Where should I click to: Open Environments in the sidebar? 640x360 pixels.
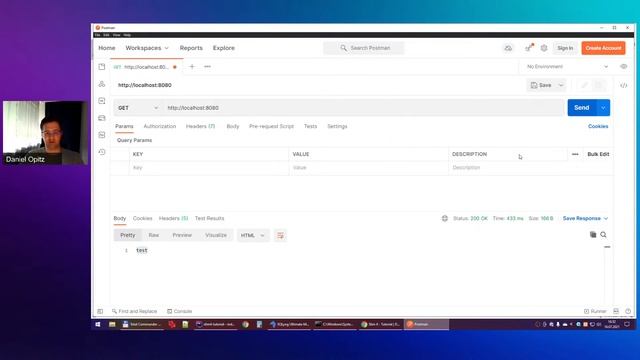click(102, 101)
